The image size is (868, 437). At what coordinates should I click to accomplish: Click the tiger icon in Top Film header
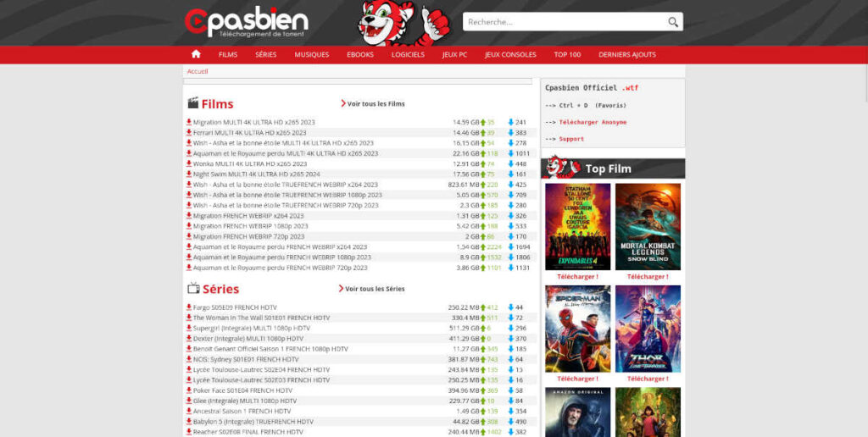click(x=561, y=167)
